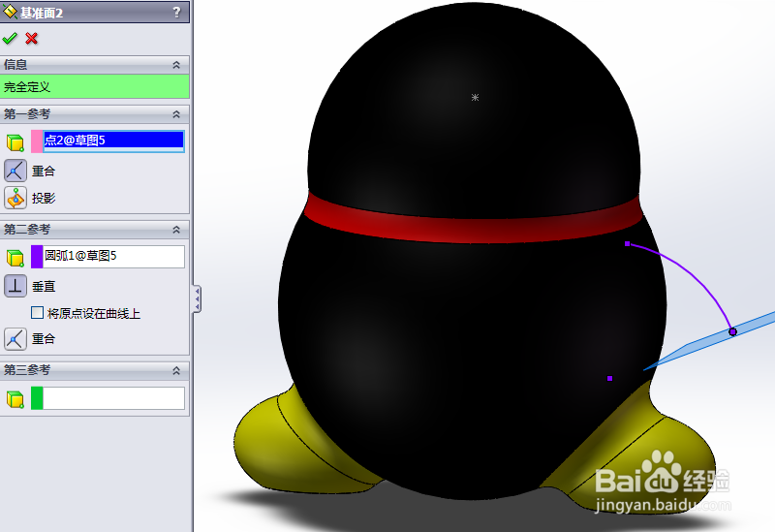Collapse the property panel with splitter handle
Image resolution: width=775 pixels, height=532 pixels.
coord(197,298)
